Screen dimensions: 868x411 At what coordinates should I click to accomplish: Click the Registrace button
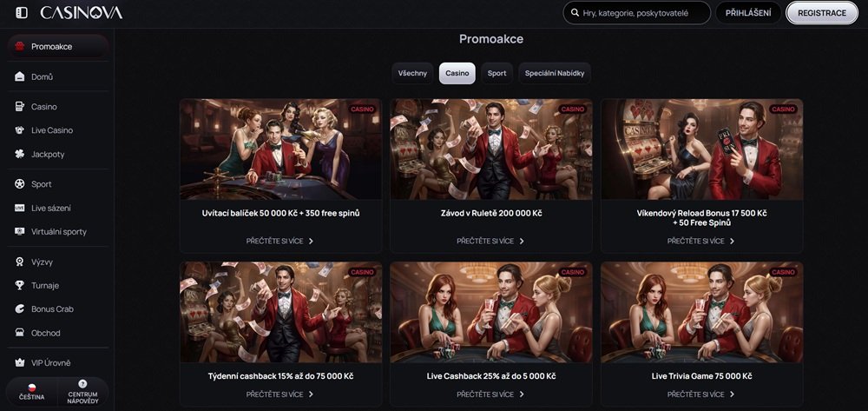[821, 13]
